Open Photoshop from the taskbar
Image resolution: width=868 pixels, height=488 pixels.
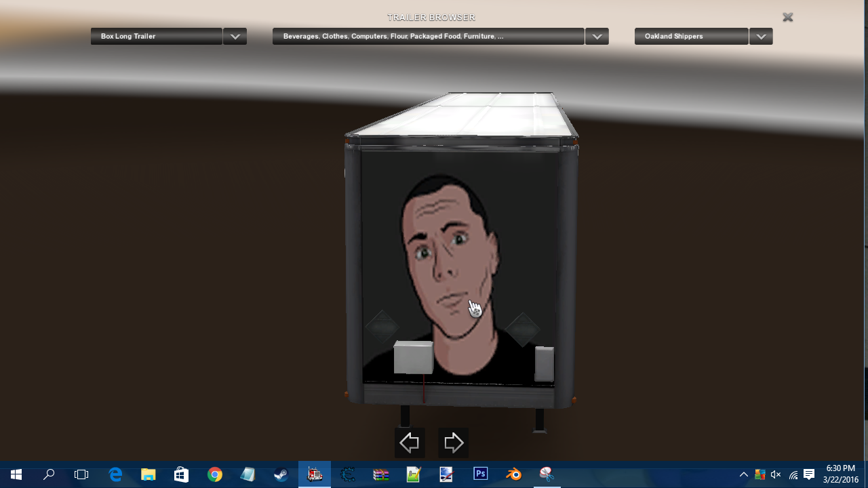pos(481,474)
